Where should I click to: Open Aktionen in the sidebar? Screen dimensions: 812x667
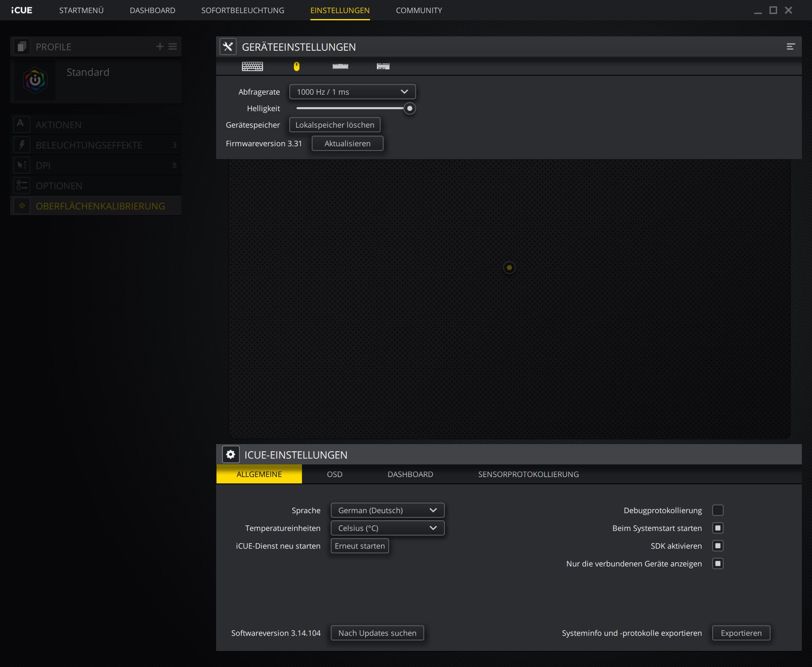tap(96, 125)
